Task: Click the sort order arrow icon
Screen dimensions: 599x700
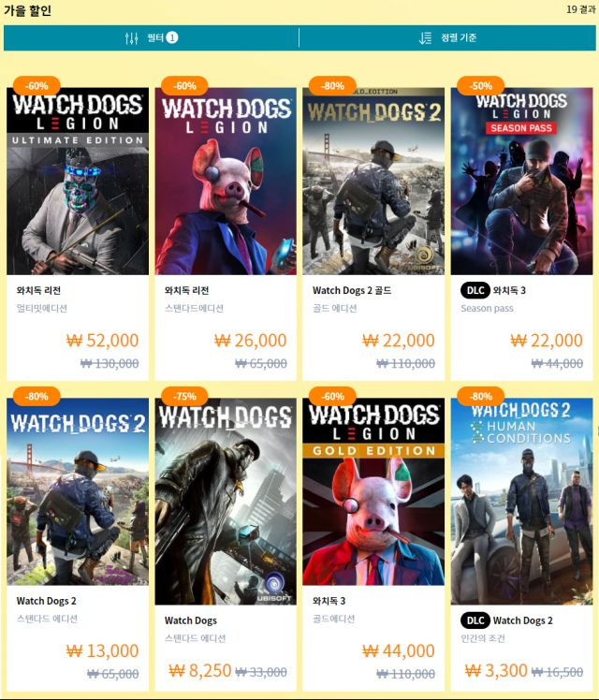Action: tap(425, 38)
